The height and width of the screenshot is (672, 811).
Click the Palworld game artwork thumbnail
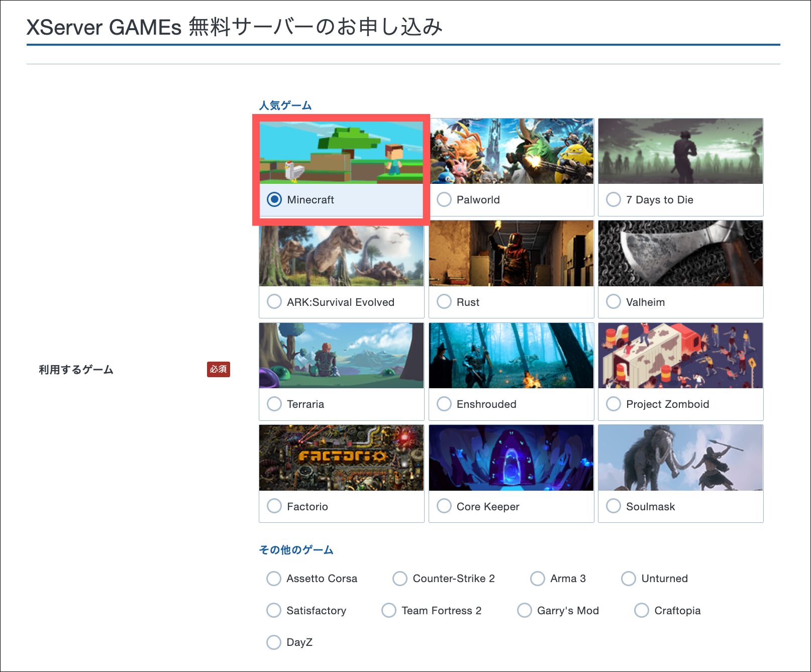512,151
